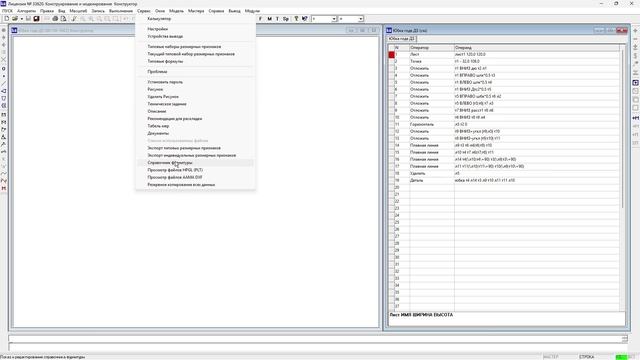
Task: Select the Удалить row 18
Action: [x=504, y=173]
